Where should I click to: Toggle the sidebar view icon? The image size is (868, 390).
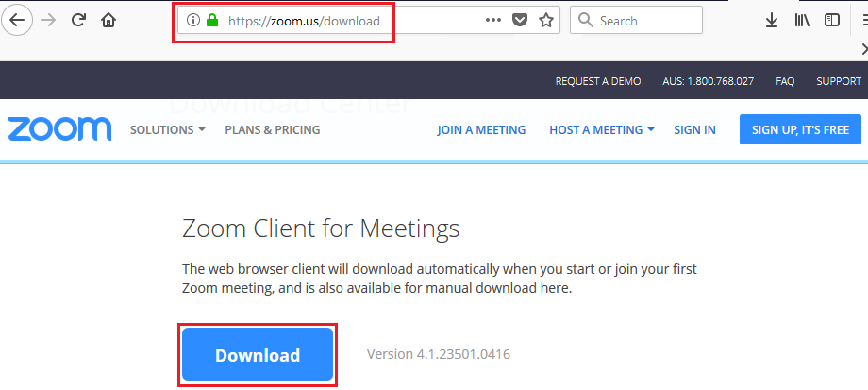(832, 20)
